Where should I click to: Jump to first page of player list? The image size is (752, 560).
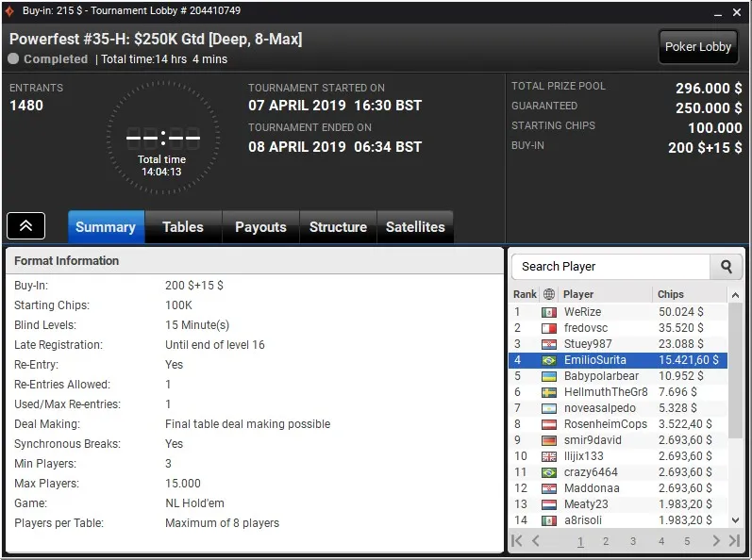pyautogui.click(x=517, y=541)
